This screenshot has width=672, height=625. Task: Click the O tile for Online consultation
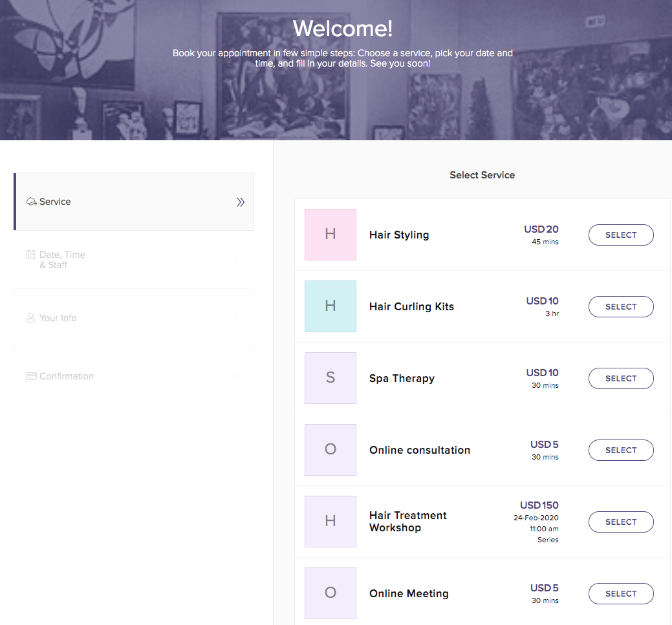pyautogui.click(x=331, y=450)
